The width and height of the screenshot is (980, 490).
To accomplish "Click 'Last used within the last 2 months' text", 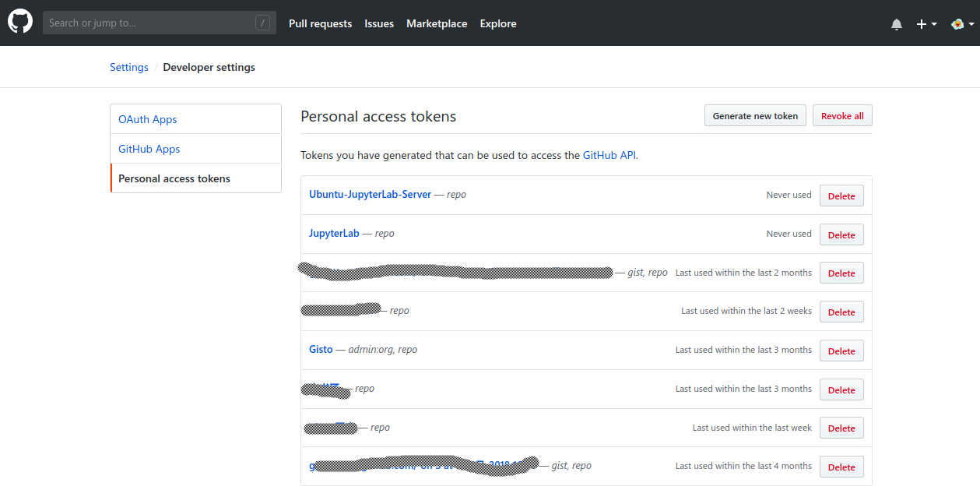I will tap(743, 273).
